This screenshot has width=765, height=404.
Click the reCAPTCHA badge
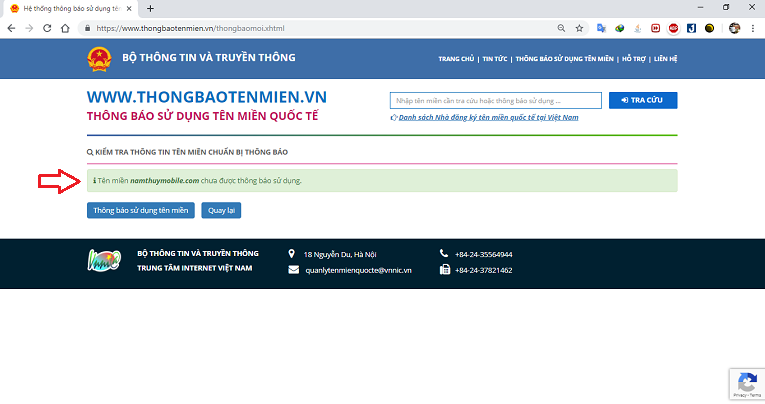coord(747,384)
